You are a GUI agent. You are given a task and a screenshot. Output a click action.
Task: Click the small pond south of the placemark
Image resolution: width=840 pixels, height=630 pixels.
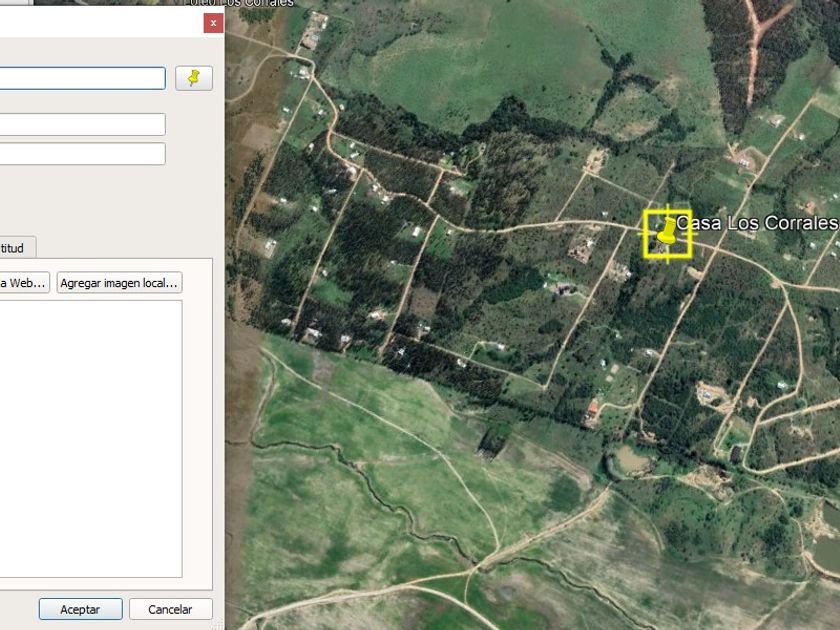tap(626, 461)
